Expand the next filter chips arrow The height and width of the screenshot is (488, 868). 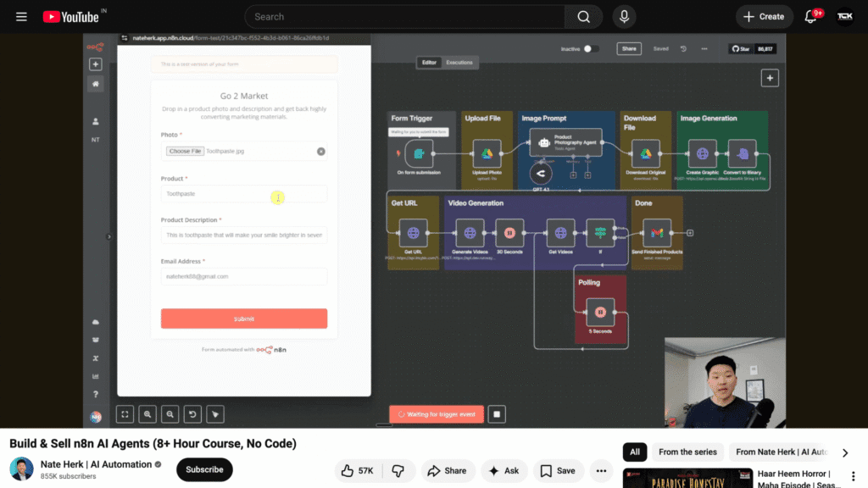[845, 452]
